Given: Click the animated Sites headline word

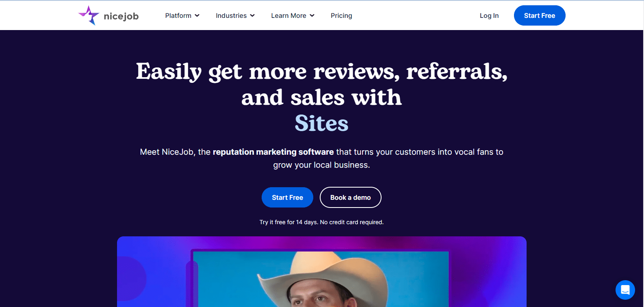Looking at the screenshot, I should tap(321, 123).
